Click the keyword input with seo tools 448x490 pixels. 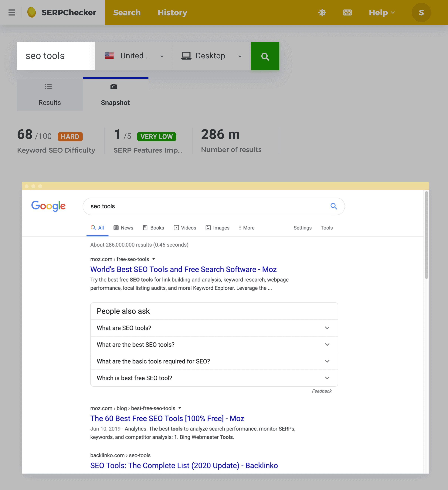pos(56,56)
